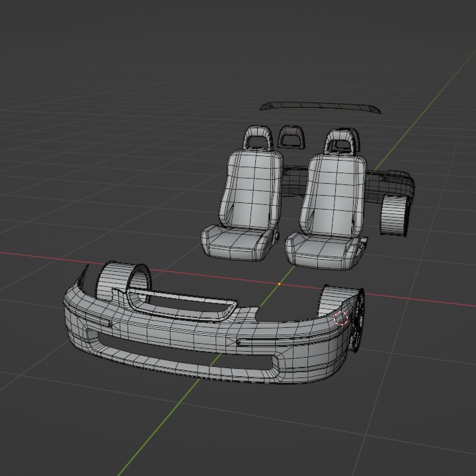Click the orange origin point dot

coord(279,284)
